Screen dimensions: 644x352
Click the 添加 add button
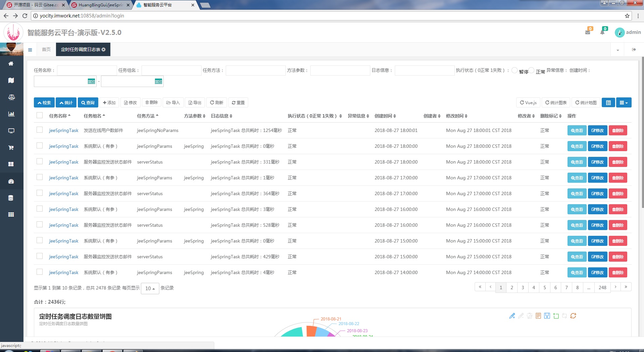(x=109, y=102)
